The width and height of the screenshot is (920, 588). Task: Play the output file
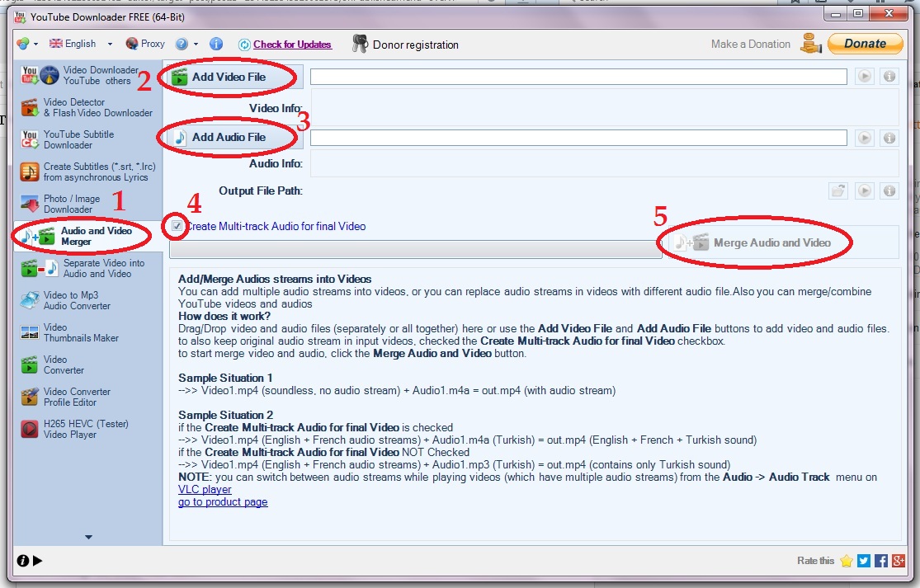(864, 191)
